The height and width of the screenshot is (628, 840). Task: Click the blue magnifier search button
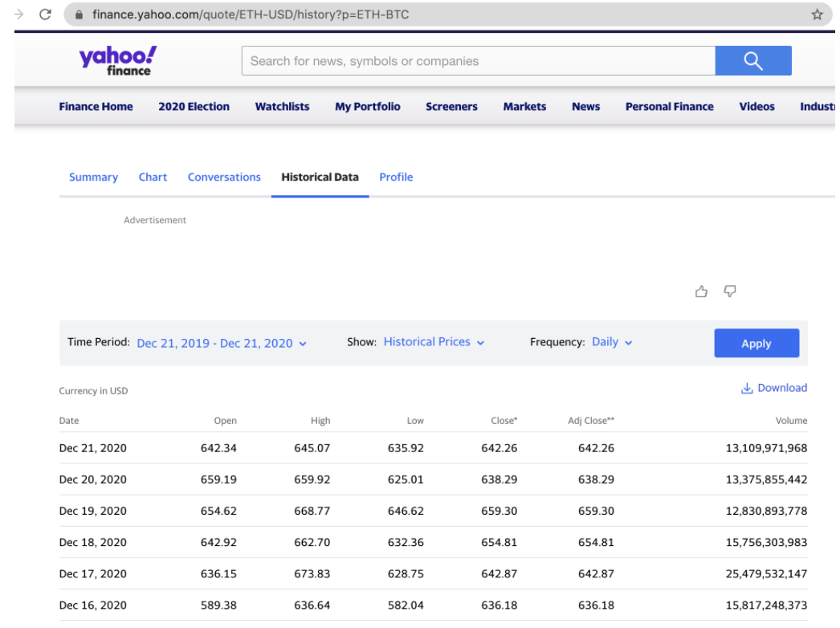click(753, 60)
